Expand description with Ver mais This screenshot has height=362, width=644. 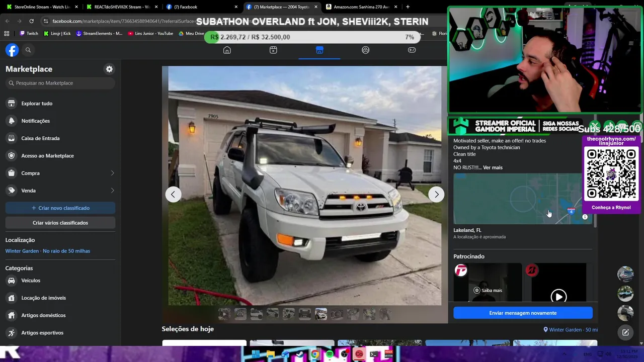point(493,167)
